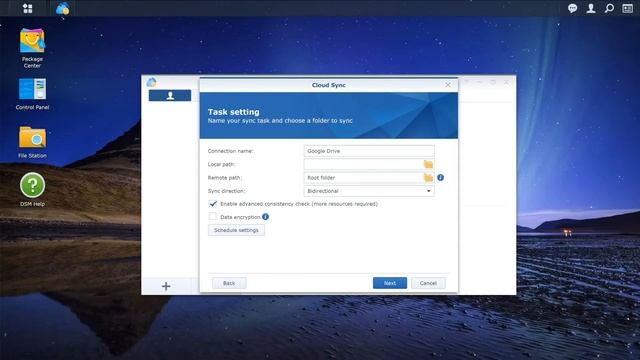Image resolution: width=640 pixels, height=360 pixels.
Task: Click the Cloud Sync window logo icon
Action: coord(151,82)
